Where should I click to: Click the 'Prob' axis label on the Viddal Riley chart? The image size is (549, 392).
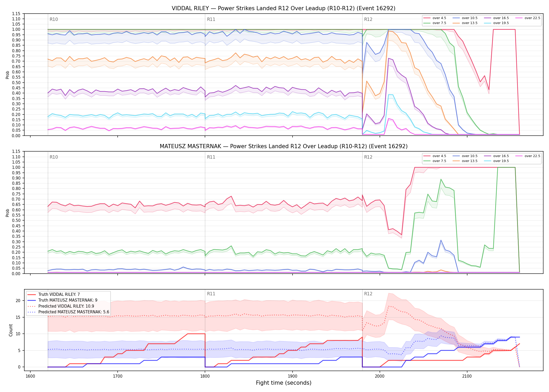pyautogui.click(x=8, y=75)
